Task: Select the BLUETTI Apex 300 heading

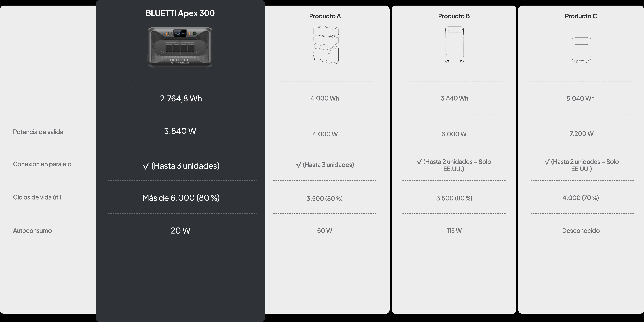Action: [x=180, y=13]
